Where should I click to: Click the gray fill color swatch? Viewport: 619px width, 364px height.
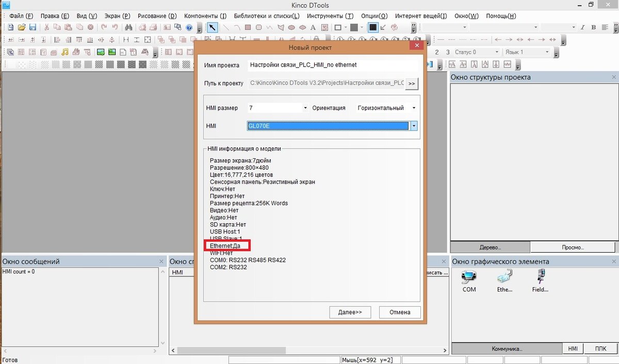(354, 27)
